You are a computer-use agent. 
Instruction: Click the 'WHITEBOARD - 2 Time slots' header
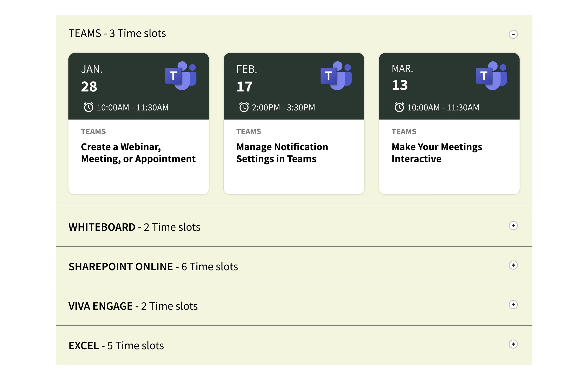(134, 227)
